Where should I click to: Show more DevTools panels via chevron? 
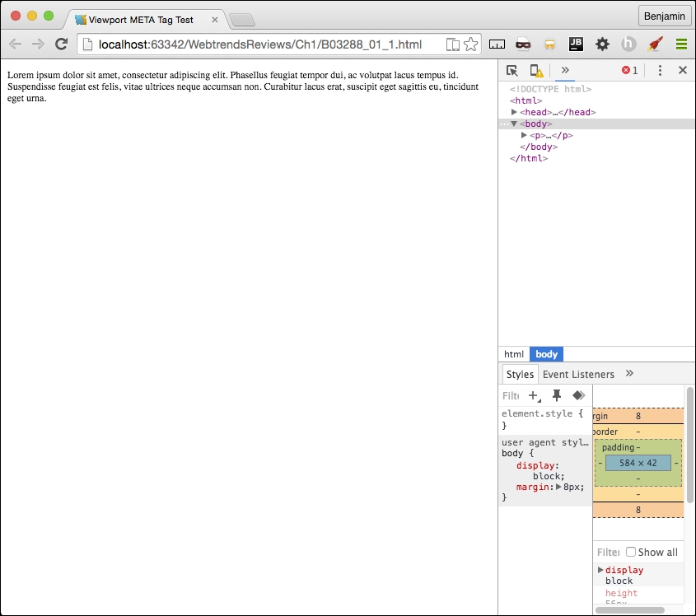pos(565,71)
